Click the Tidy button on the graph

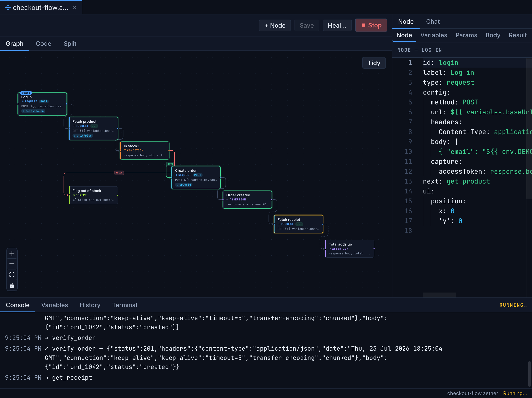point(374,63)
